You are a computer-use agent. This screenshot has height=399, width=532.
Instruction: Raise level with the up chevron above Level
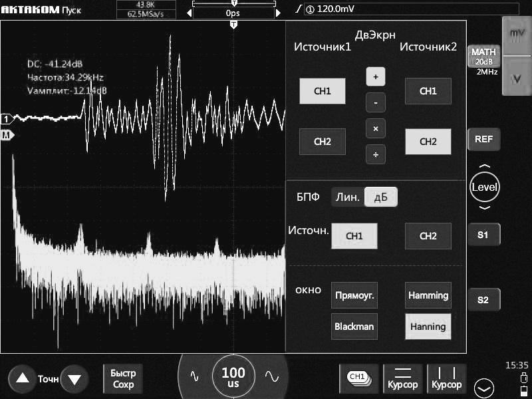(x=484, y=166)
